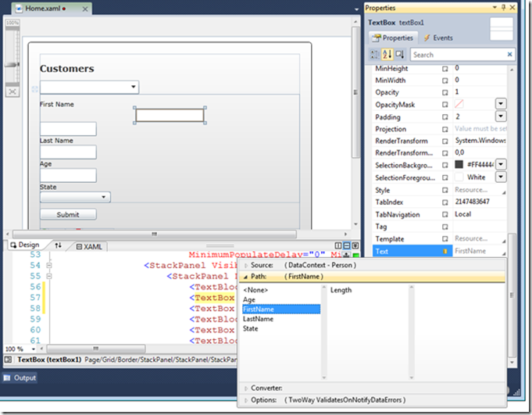Image resolution: width=532 pixels, height=415 pixels.
Task: Switch to the Events tab
Action: click(x=438, y=38)
